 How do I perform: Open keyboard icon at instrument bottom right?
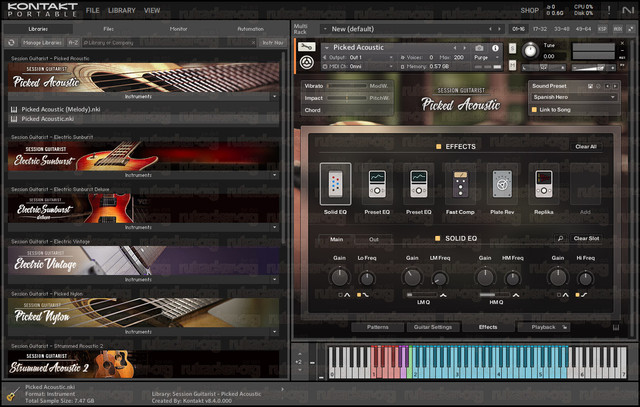click(x=616, y=327)
